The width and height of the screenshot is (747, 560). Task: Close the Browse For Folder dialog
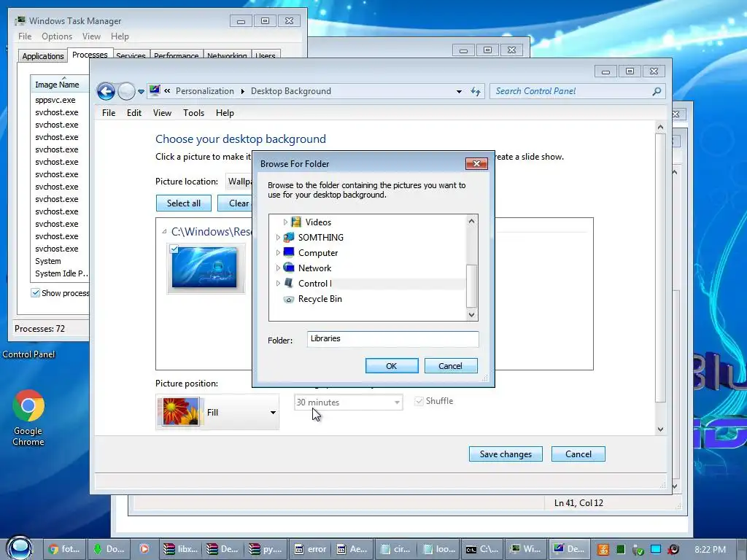(476, 164)
